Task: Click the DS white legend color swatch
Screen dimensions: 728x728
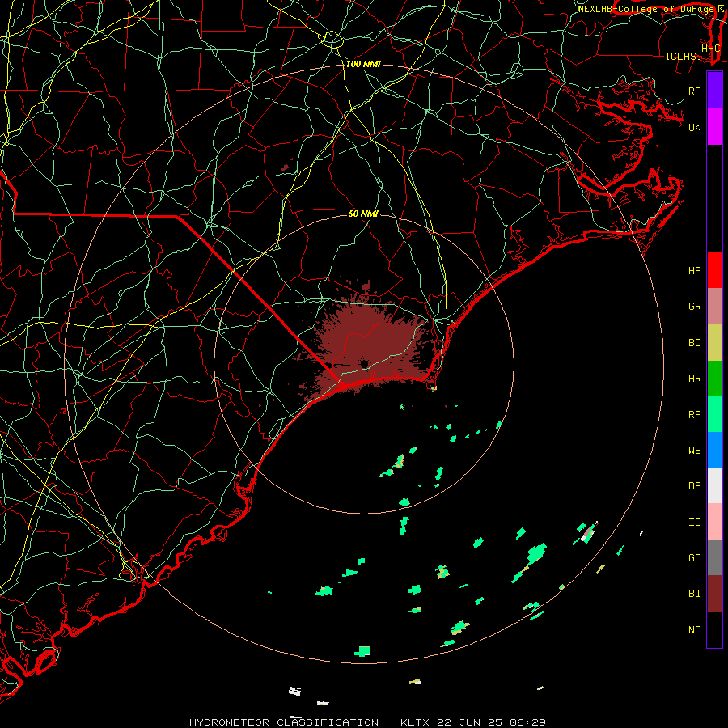Action: tap(714, 485)
